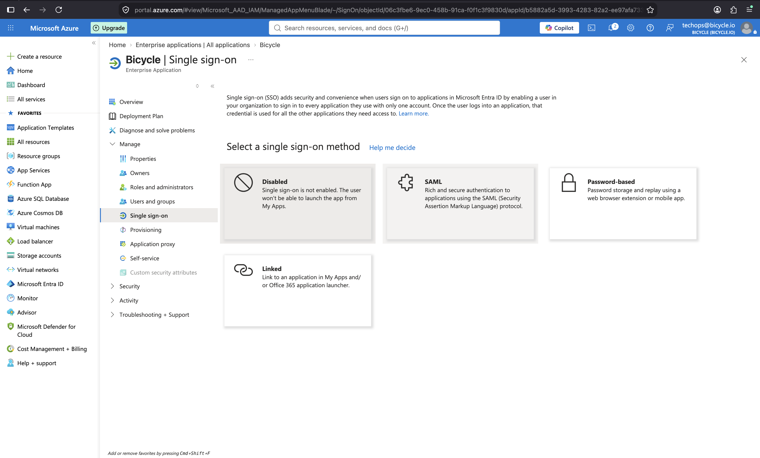Open Copilot from the top bar
This screenshot has width=760, height=458.
coord(559,28)
